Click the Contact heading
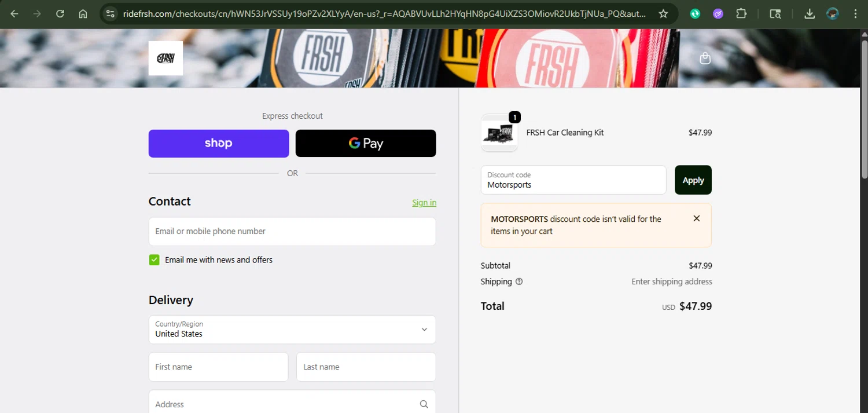Viewport: 868px width, 413px height. (x=170, y=202)
